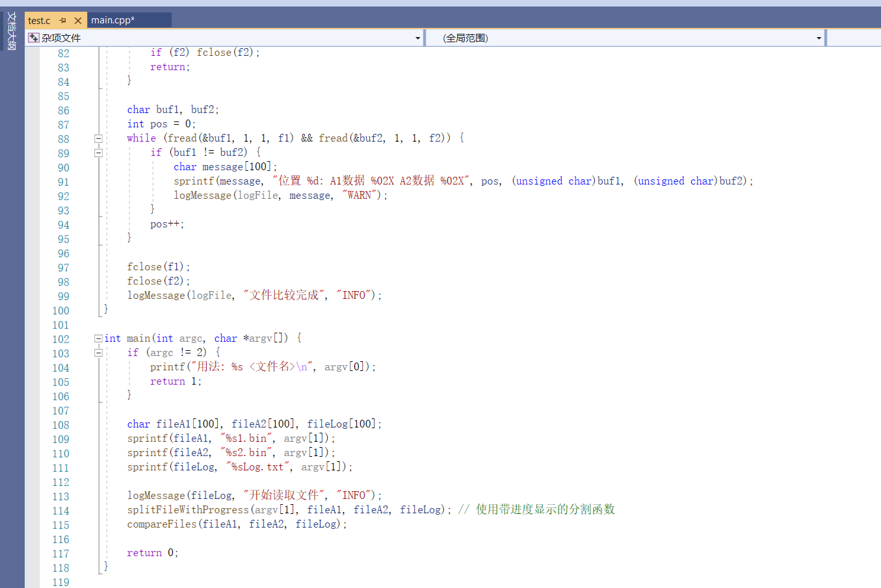Click the sprintf call on line 91
This screenshot has width=881, height=588.
(x=464, y=181)
